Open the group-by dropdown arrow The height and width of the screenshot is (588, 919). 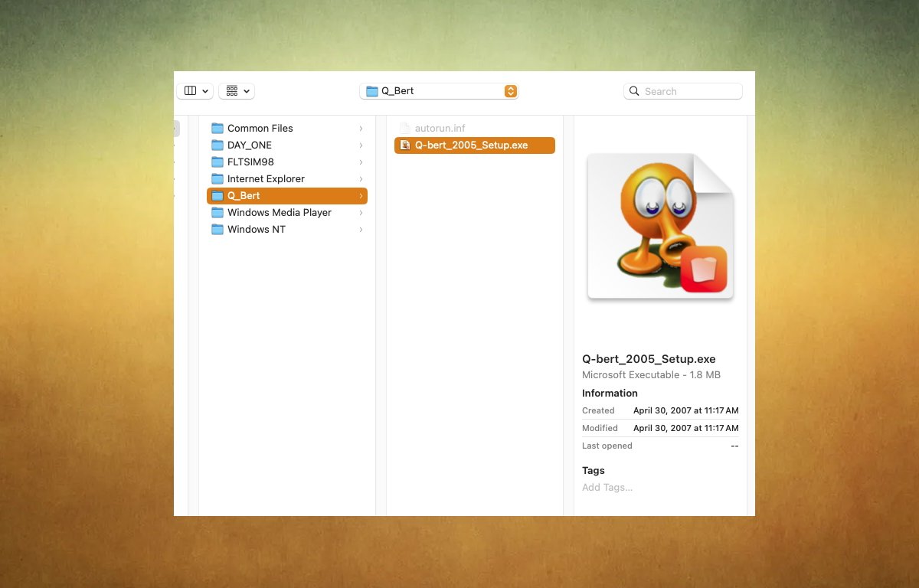tap(247, 91)
